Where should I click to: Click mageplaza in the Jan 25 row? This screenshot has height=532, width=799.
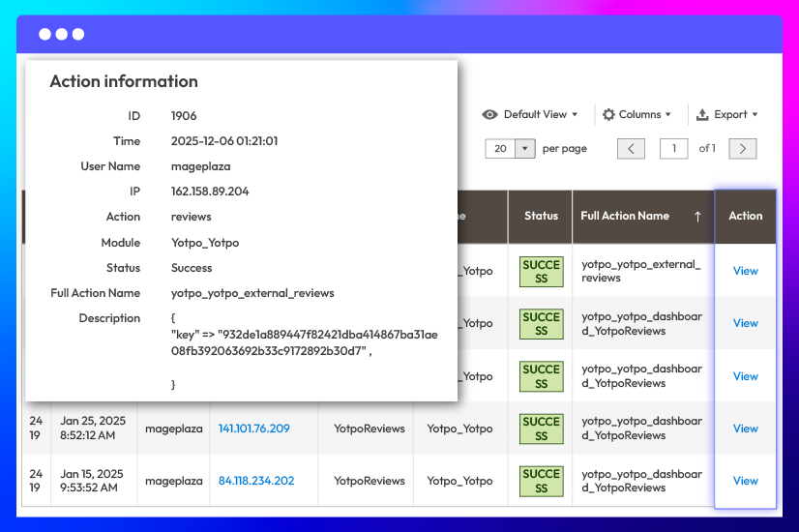(x=174, y=429)
